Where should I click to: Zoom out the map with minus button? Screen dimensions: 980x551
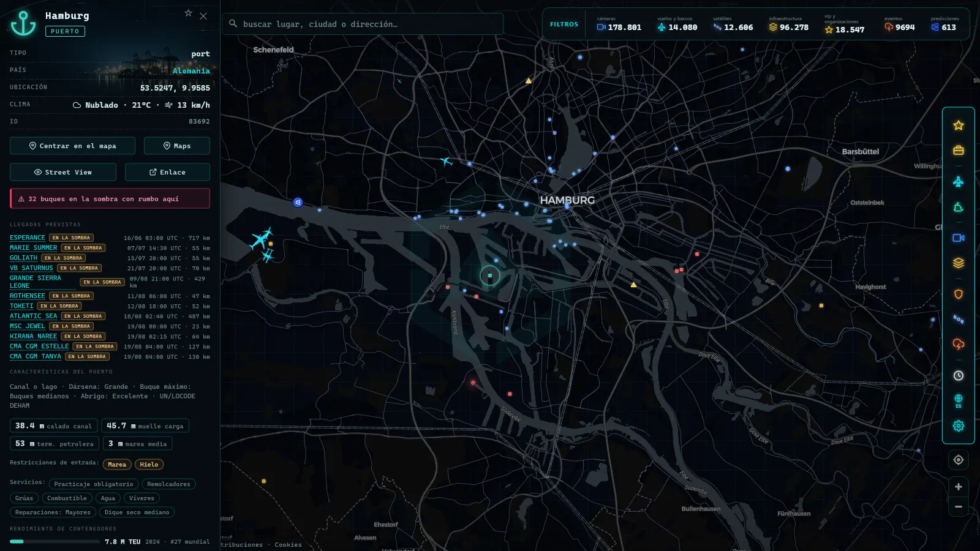click(959, 507)
